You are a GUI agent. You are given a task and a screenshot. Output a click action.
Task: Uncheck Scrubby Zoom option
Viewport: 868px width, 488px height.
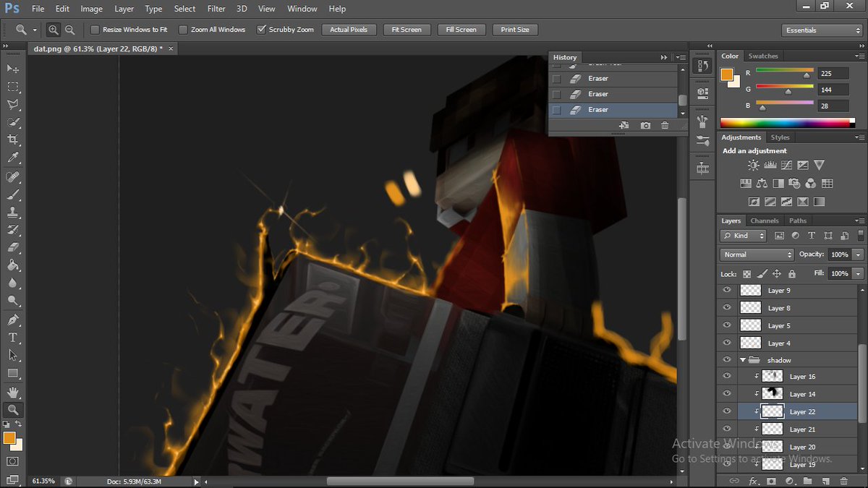pyautogui.click(x=261, y=30)
